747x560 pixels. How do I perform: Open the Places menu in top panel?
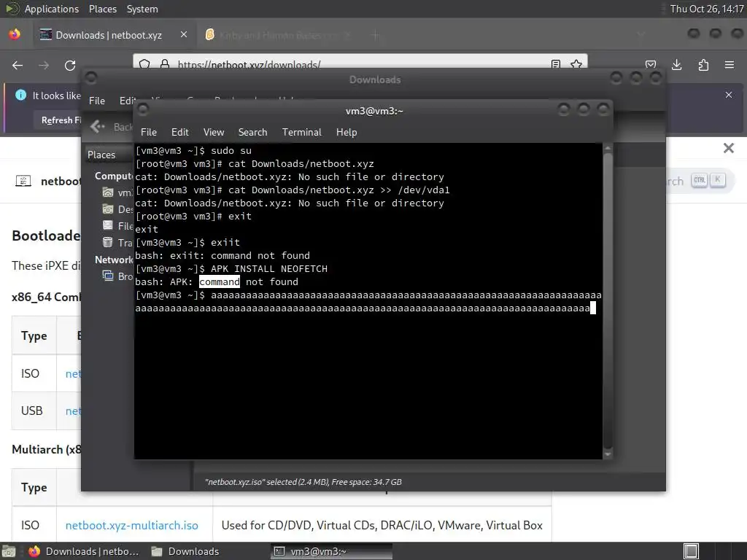(x=102, y=9)
